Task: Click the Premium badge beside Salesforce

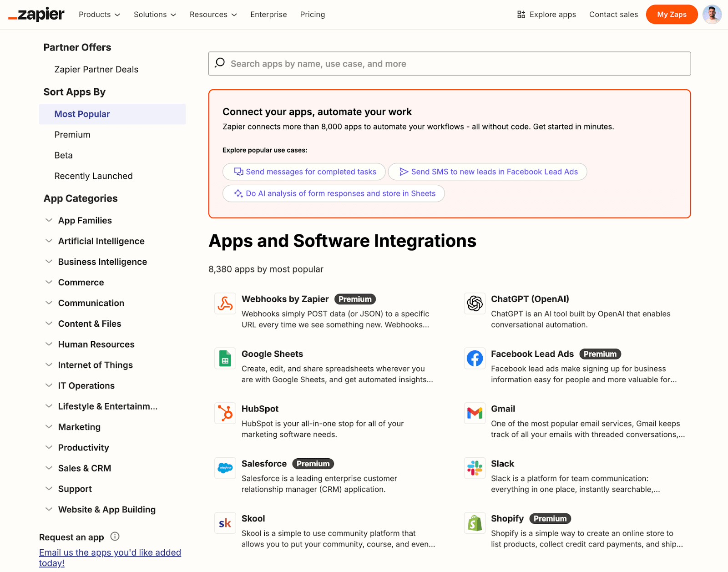Action: pyautogui.click(x=313, y=464)
